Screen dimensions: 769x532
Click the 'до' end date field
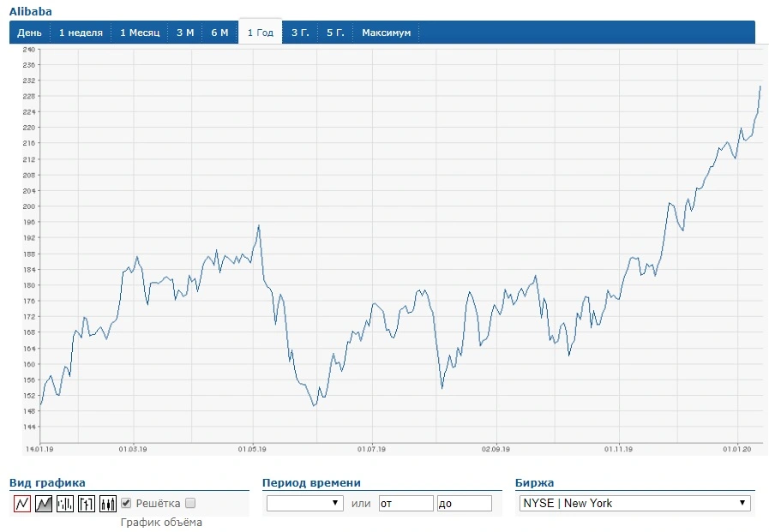pos(465,503)
